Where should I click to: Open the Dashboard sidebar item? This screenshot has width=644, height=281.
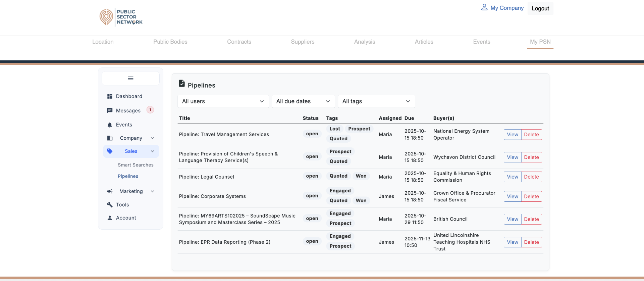pyautogui.click(x=129, y=96)
